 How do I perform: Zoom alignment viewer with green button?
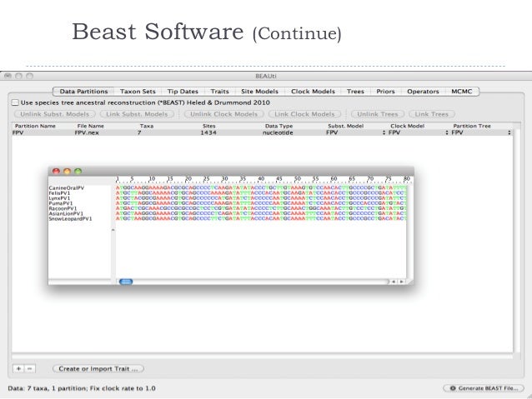point(78,172)
